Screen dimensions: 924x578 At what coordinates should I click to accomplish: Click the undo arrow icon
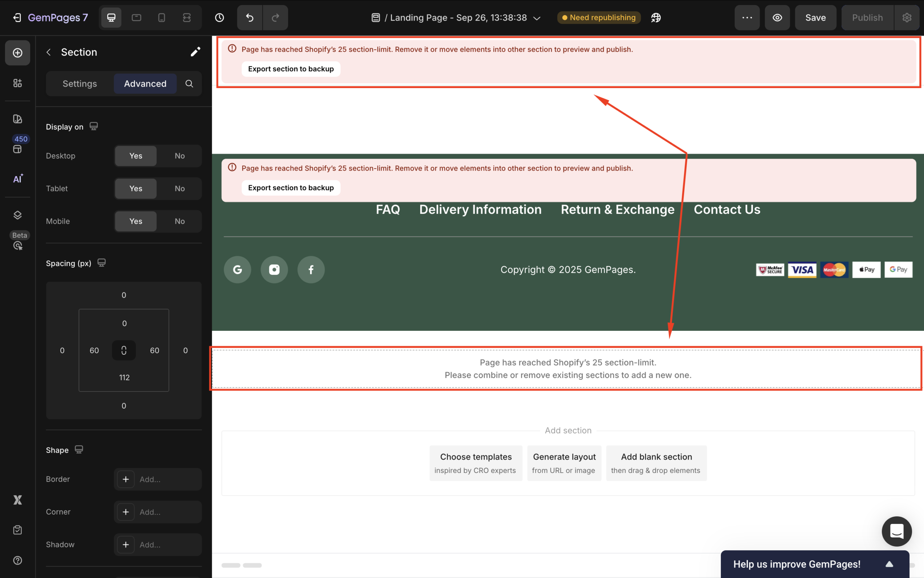249,18
